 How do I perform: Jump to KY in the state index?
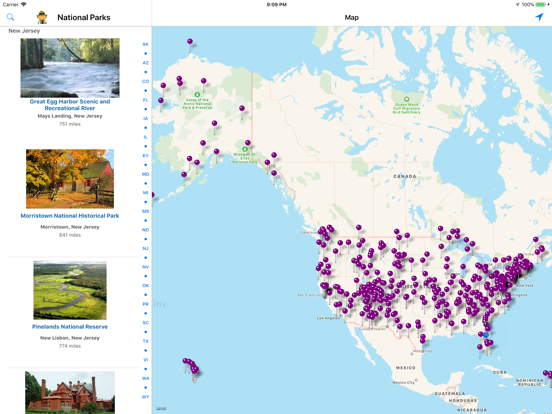(145, 156)
